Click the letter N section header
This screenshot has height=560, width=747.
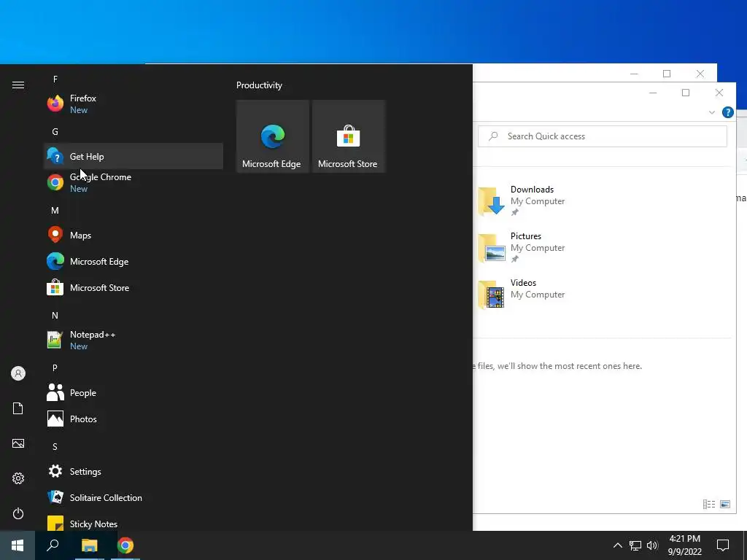(55, 315)
